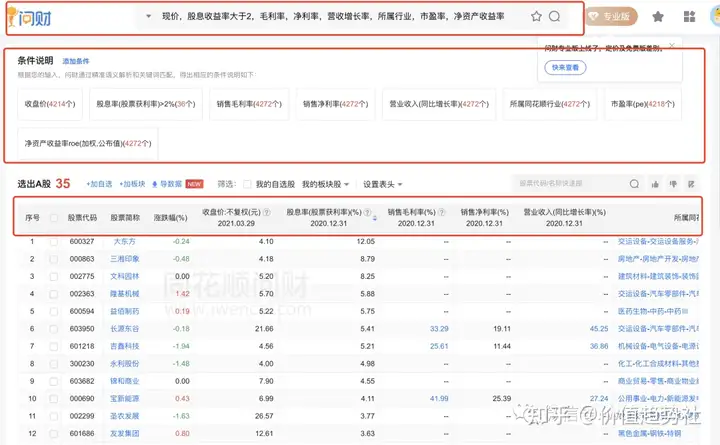Check the row checkbox for 002363
This screenshot has width=720, height=445.
54,294
